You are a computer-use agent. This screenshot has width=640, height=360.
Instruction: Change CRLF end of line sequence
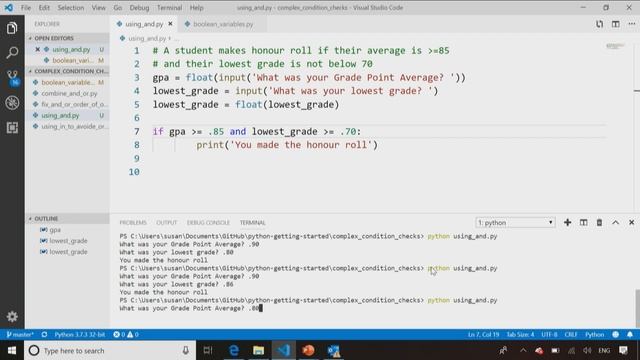coord(571,335)
